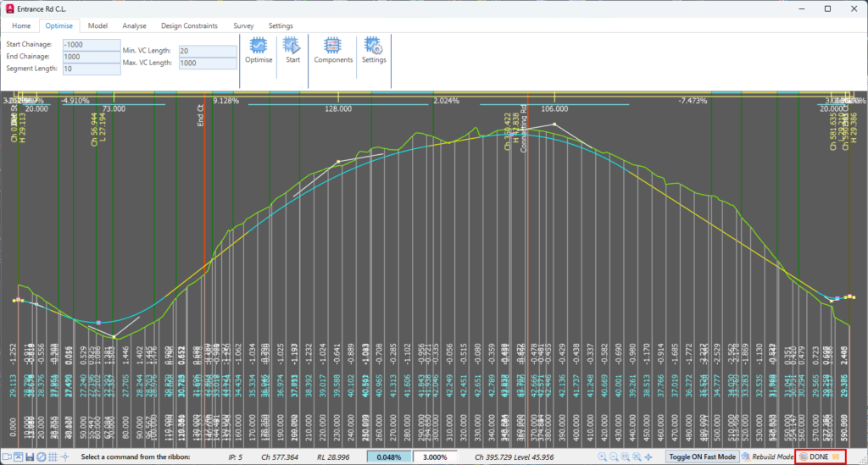Click the grid icon in the status bar
Image resolution: width=868 pixels, height=465 pixels.
(53, 457)
